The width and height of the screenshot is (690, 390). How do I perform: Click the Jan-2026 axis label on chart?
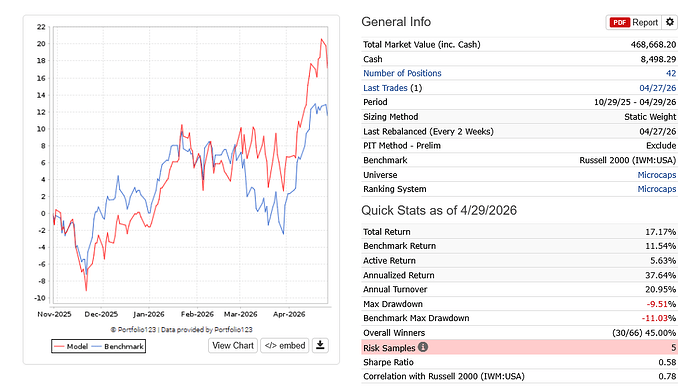point(149,314)
